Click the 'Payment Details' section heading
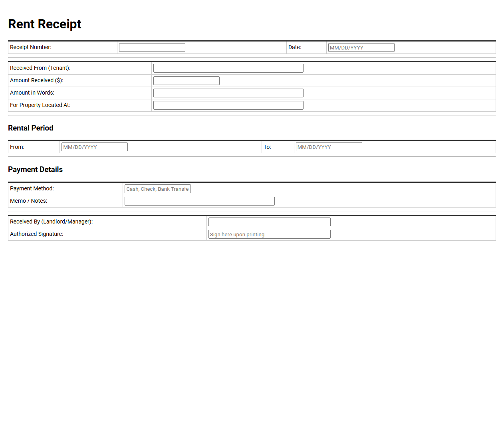504x447 pixels. pyautogui.click(x=35, y=169)
